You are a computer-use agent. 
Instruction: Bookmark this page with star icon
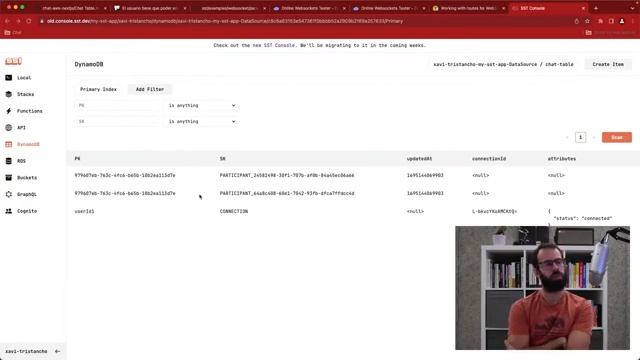tap(587, 21)
